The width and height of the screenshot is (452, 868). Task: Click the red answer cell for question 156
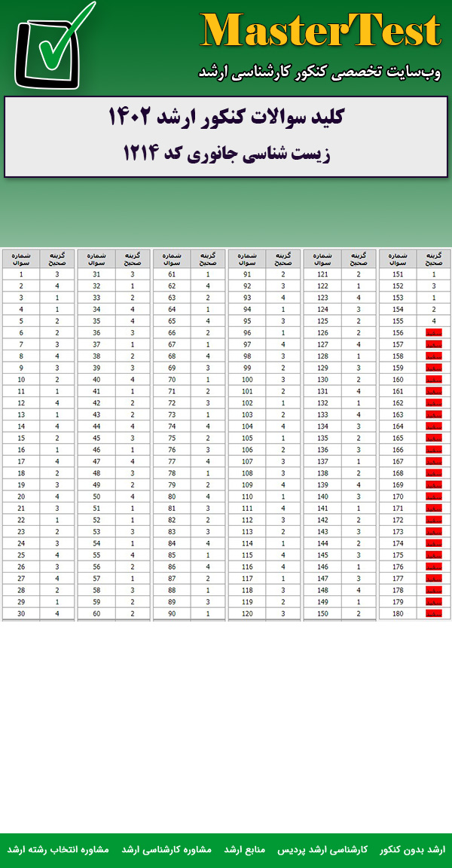433,332
